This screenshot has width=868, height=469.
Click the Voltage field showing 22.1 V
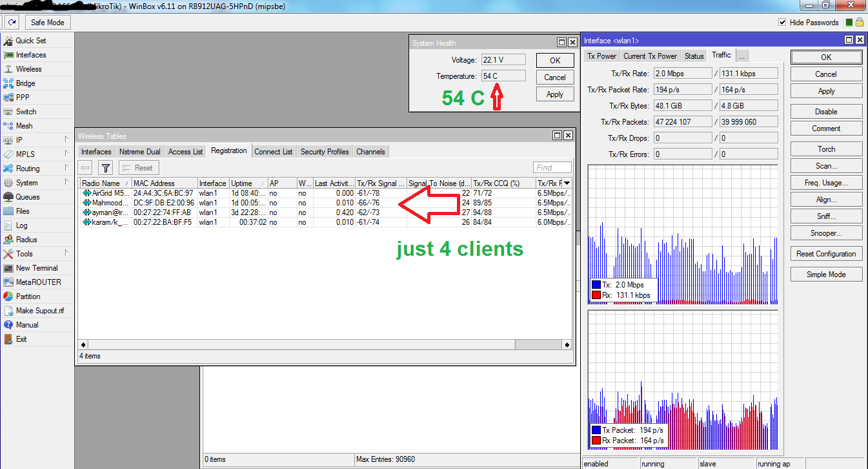tap(503, 60)
